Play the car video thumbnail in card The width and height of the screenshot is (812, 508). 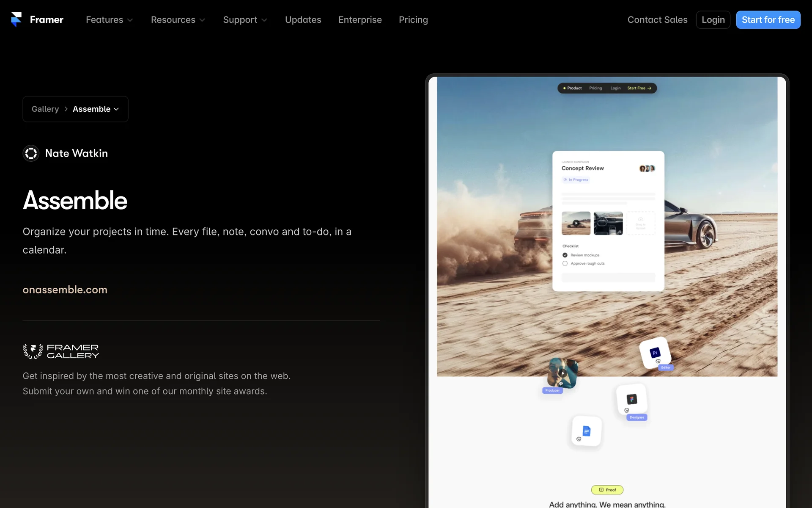coord(576,223)
